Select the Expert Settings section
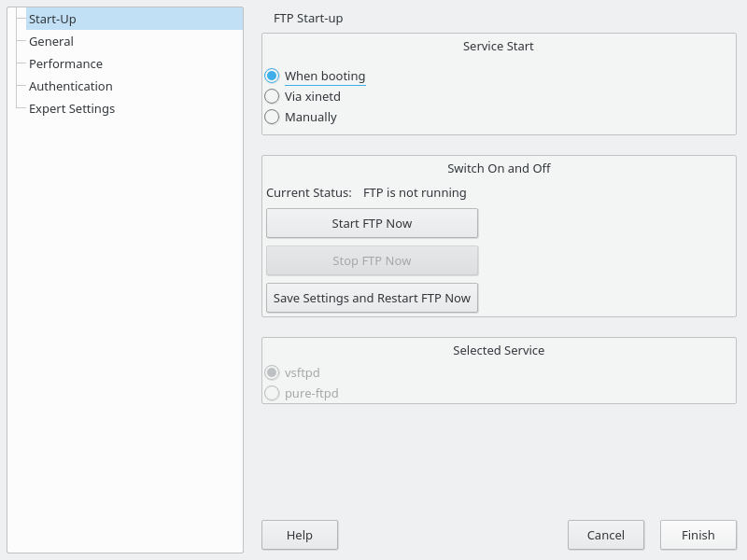This screenshot has width=747, height=560. pos(73,108)
